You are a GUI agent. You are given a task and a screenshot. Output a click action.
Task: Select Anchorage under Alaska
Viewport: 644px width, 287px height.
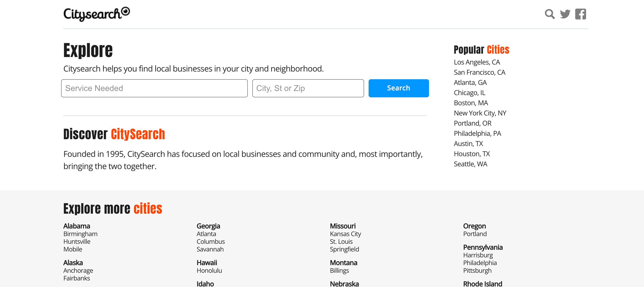[x=78, y=270]
